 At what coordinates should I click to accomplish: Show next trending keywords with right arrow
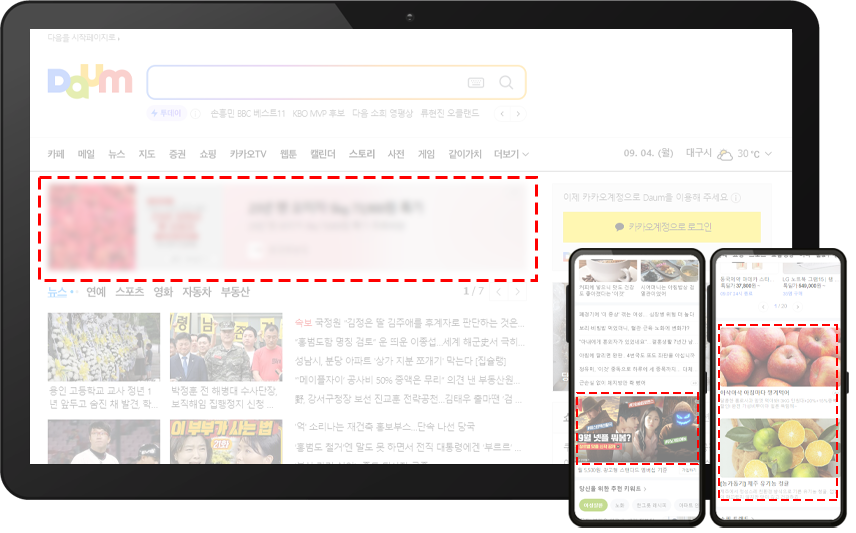[x=518, y=114]
